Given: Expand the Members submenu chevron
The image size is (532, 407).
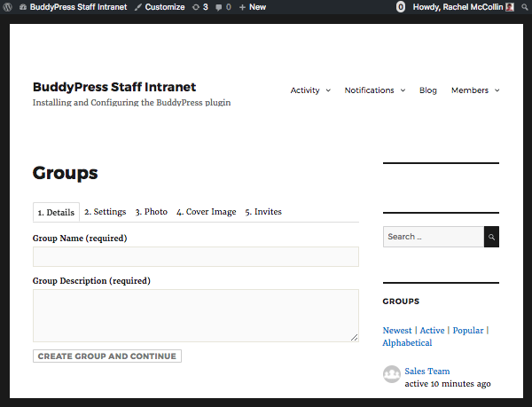Looking at the screenshot, I should (497, 90).
